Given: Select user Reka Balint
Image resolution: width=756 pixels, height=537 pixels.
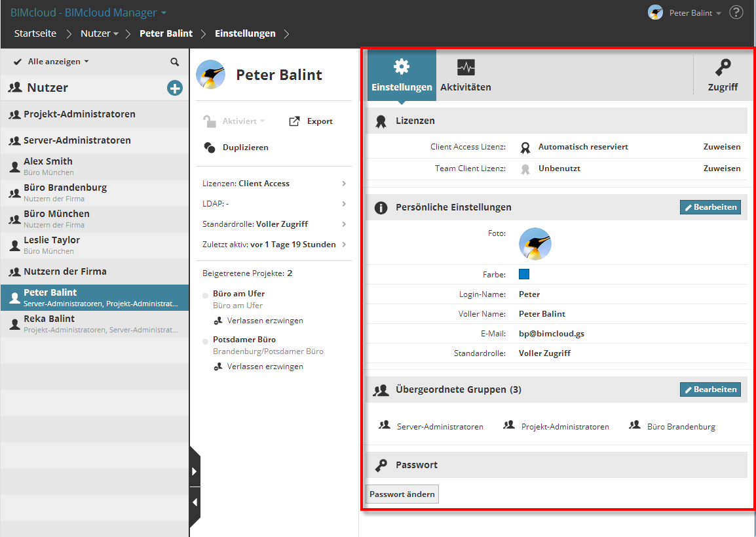Looking at the screenshot, I should [94, 324].
